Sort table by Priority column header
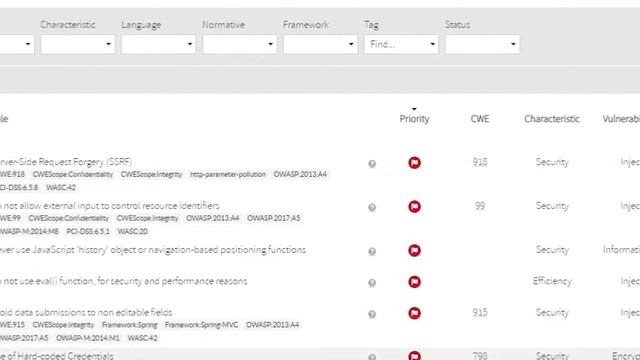 click(x=414, y=119)
